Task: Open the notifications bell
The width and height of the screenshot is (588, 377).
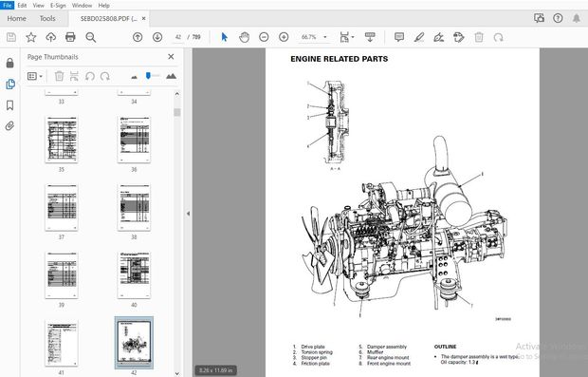Action: coord(577,18)
